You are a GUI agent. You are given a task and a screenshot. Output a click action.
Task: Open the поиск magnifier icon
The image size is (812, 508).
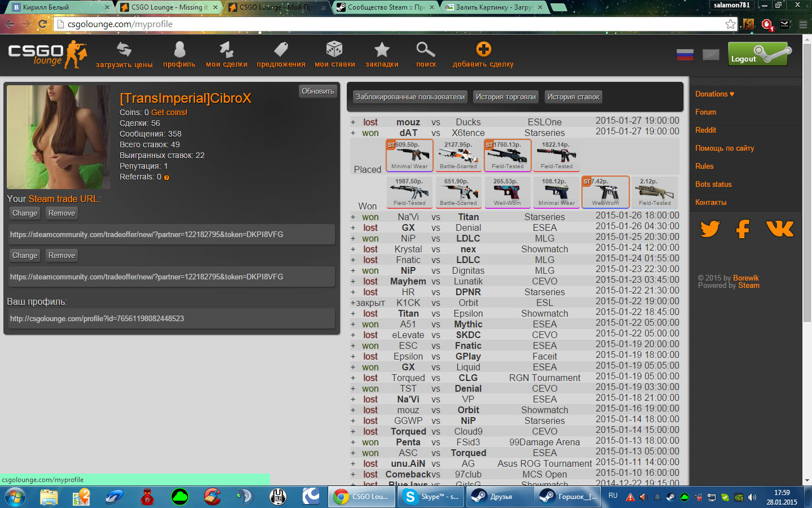pos(426,50)
